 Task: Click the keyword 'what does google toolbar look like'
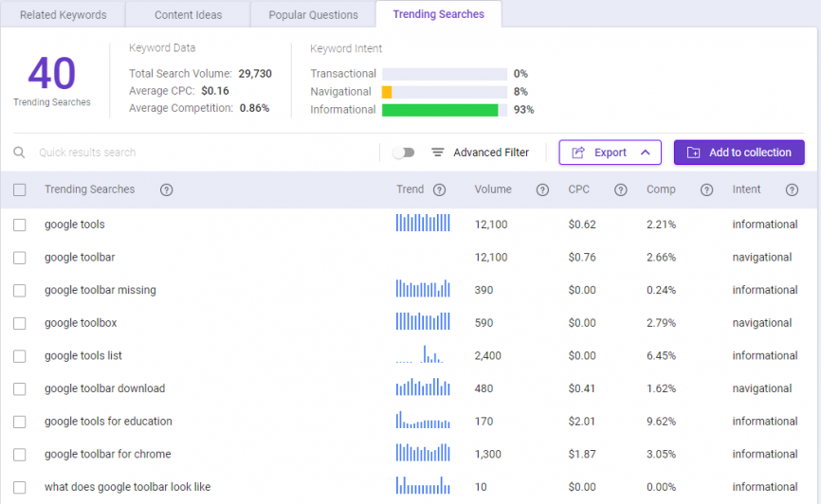(127, 487)
